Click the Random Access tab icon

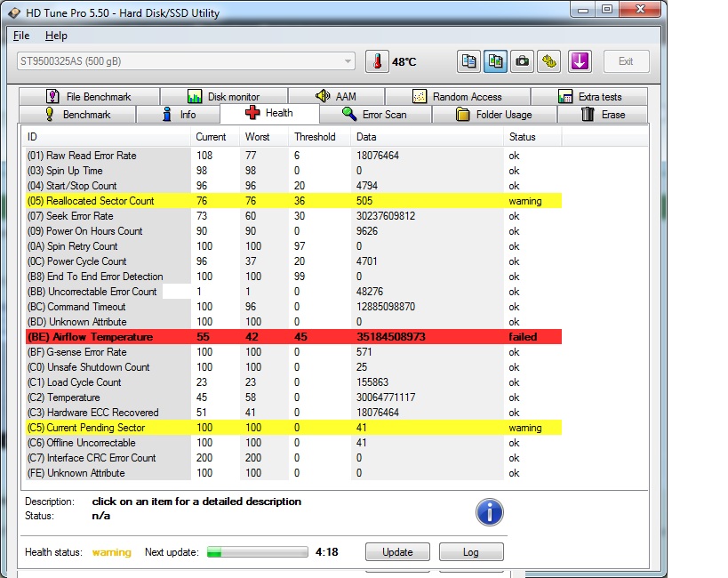420,97
